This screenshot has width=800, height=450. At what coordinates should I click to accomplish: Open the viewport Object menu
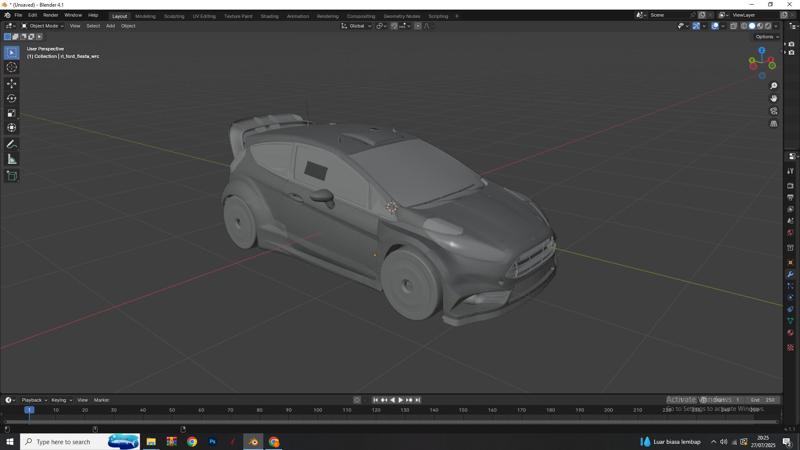point(128,26)
